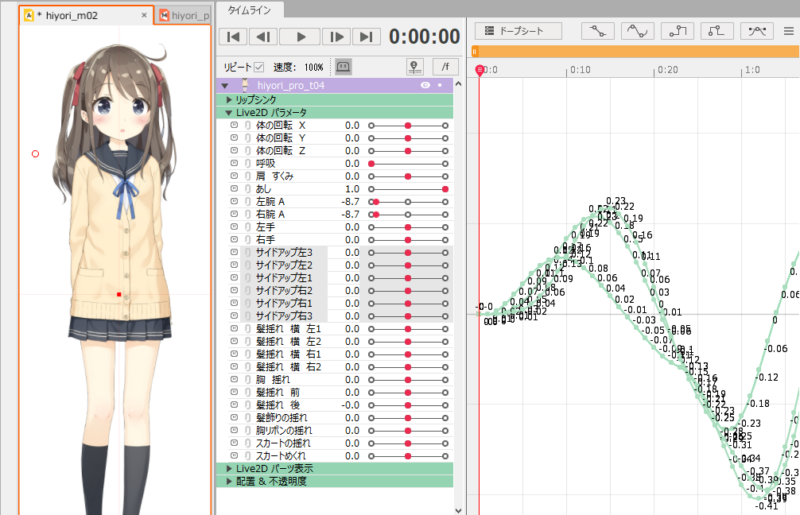Expand the 配置 & 不透明度 section
800x515 pixels.
(x=229, y=481)
